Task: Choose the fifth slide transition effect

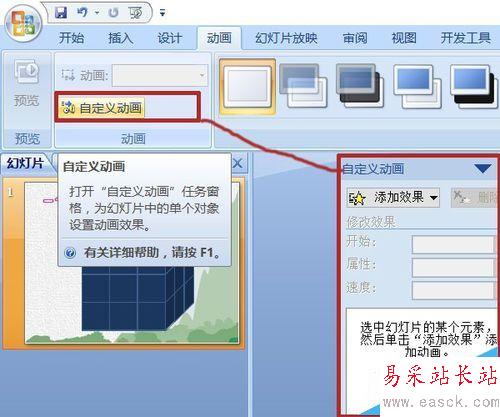Action: (x=474, y=86)
